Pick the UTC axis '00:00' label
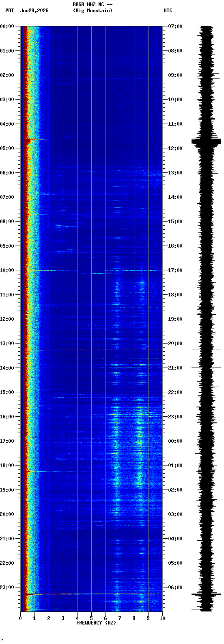 [x=175, y=441]
